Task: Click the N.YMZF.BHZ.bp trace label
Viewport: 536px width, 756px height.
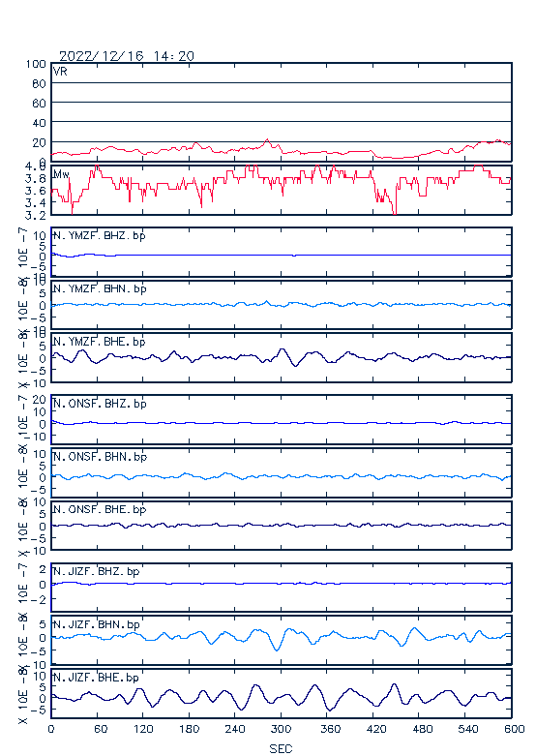Action: (x=100, y=236)
